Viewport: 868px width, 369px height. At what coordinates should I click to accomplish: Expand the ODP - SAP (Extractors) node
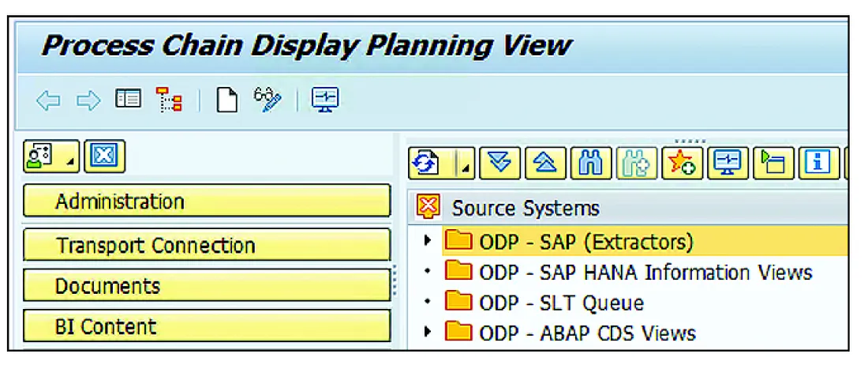[427, 241]
